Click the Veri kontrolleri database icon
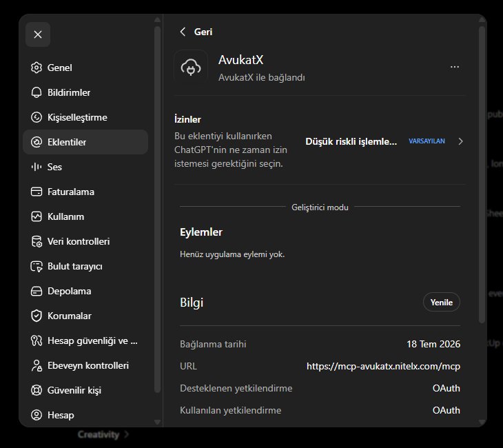Screen dimensions: 503x448 point(37,241)
